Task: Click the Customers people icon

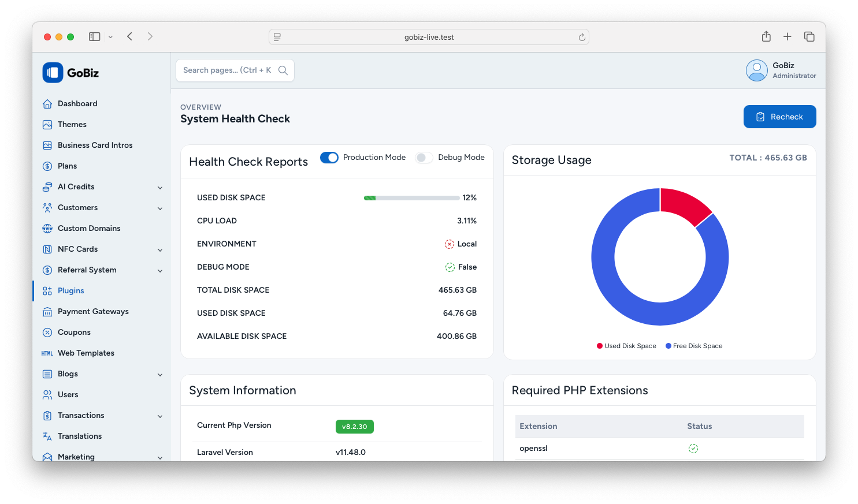Action: point(47,208)
